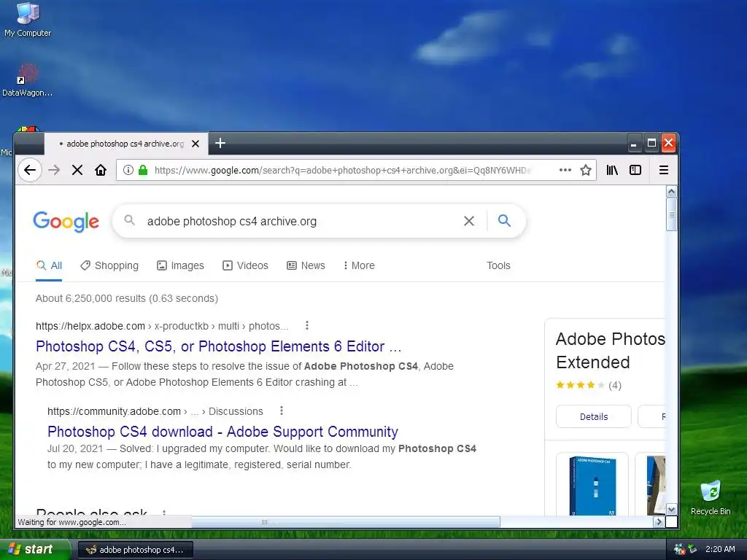747x560 pixels.
Task: Open the search Tools options
Action: click(498, 265)
